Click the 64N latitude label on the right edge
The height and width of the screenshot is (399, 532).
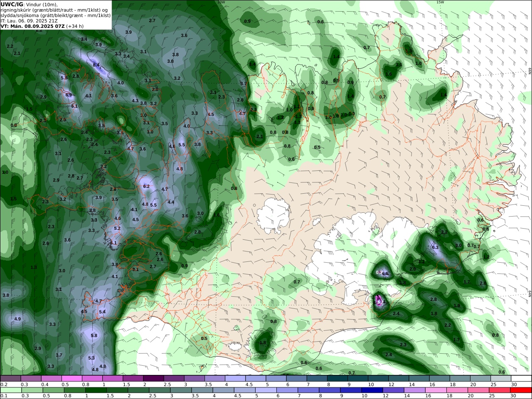pyautogui.click(x=530, y=293)
